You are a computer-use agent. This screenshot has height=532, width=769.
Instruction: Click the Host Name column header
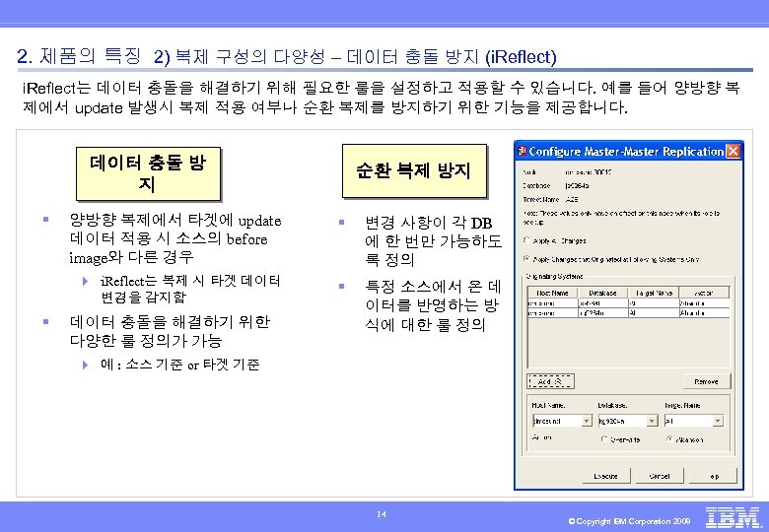coord(553,293)
